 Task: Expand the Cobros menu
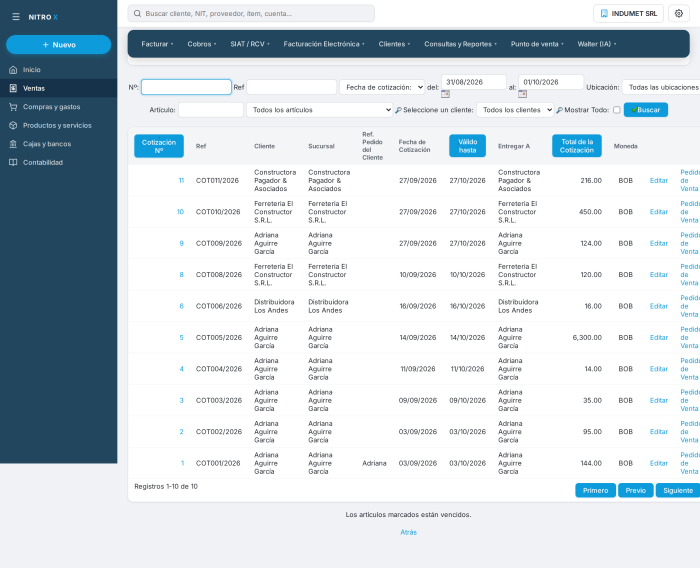202,44
